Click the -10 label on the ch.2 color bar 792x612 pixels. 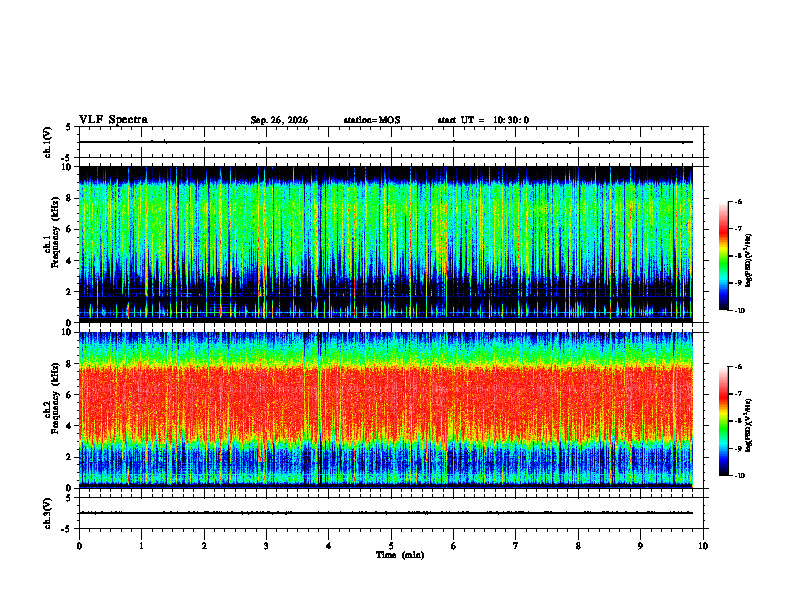[x=739, y=476]
